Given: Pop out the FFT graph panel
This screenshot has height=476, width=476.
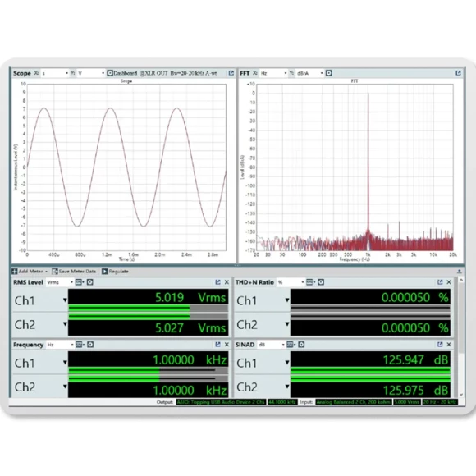Looking at the screenshot, I should pyautogui.click(x=459, y=73).
